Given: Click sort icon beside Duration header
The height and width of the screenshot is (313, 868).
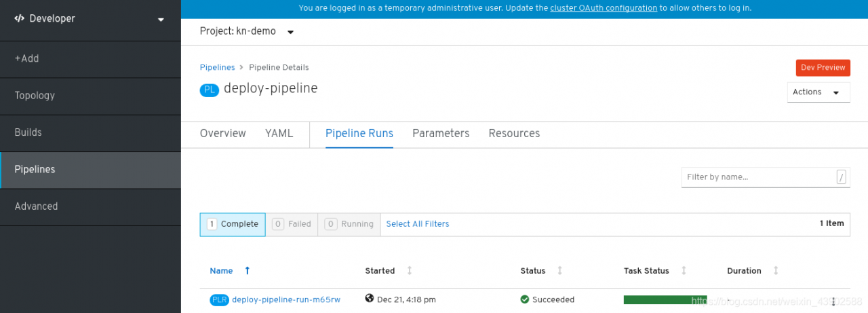Looking at the screenshot, I should (776, 271).
